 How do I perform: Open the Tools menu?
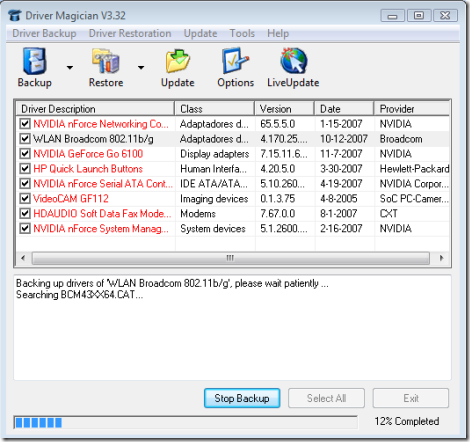click(x=242, y=33)
